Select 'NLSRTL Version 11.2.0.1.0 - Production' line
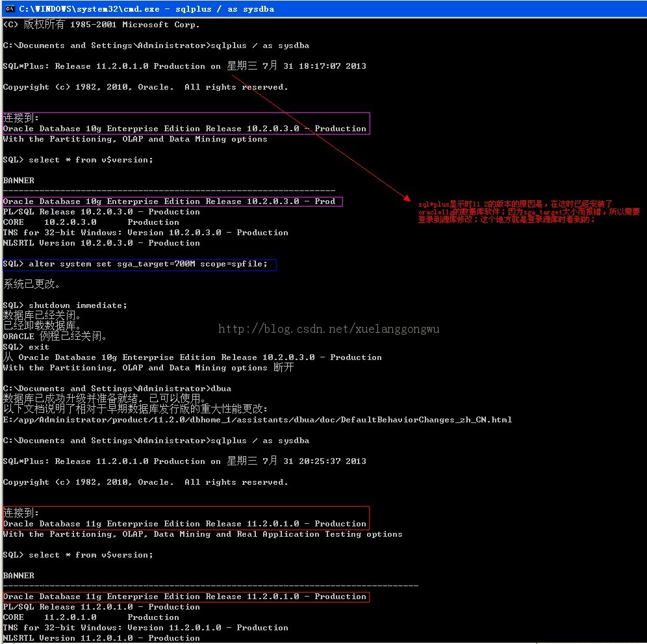The height and width of the screenshot is (644, 647). tap(101, 638)
